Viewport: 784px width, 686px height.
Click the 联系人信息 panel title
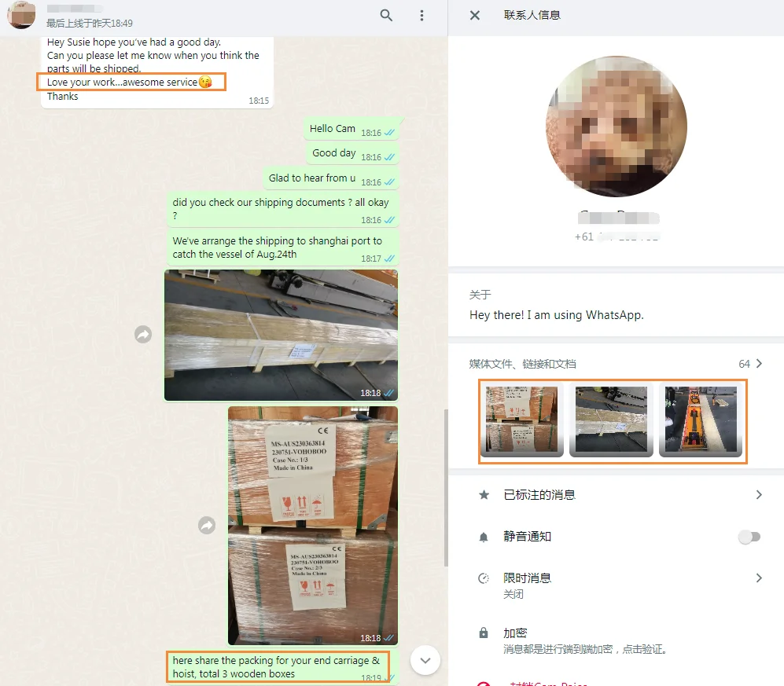532,16
